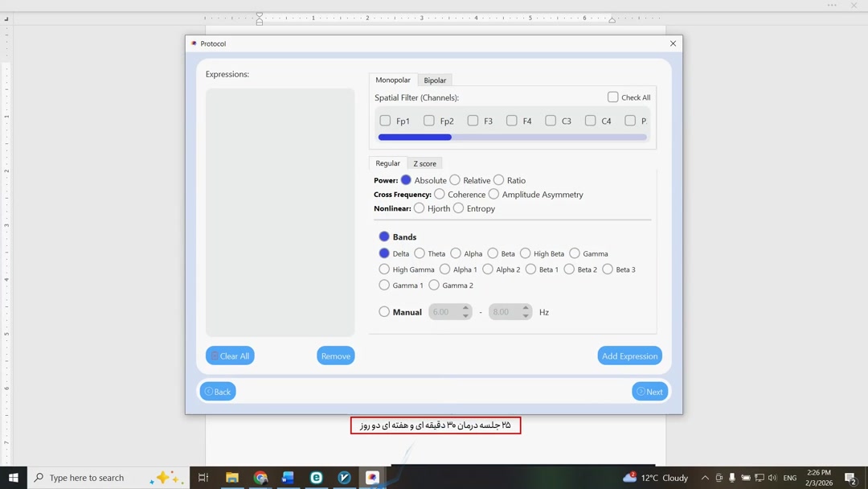Select Amplitude Asymmetry option
Viewport: 868px width, 489px height.
click(x=493, y=194)
